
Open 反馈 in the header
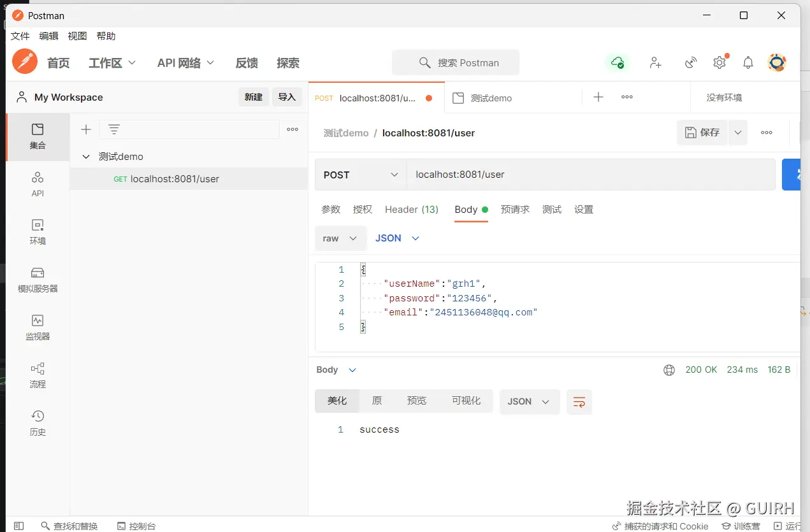247,62
